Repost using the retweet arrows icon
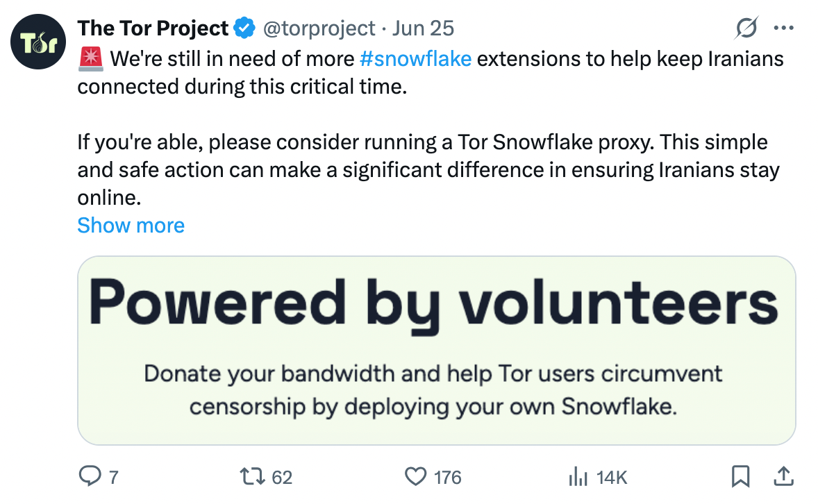Viewport: 818px width, 504px height. coord(253,476)
